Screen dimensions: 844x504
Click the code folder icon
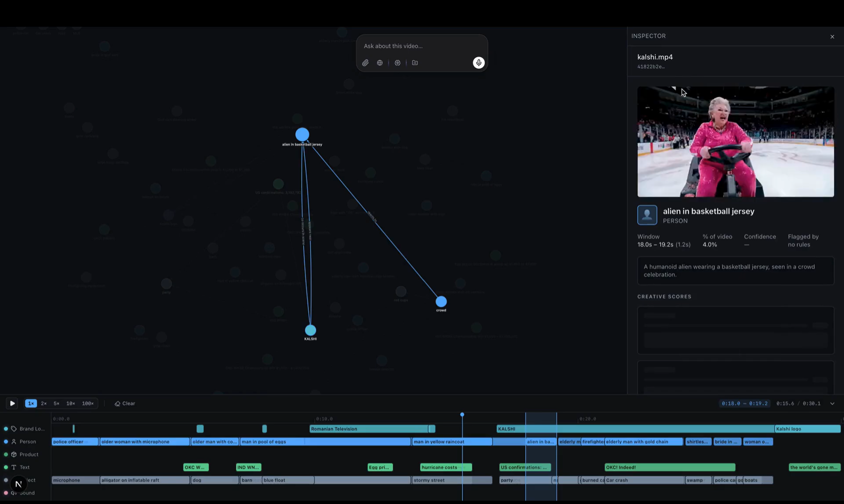click(415, 63)
